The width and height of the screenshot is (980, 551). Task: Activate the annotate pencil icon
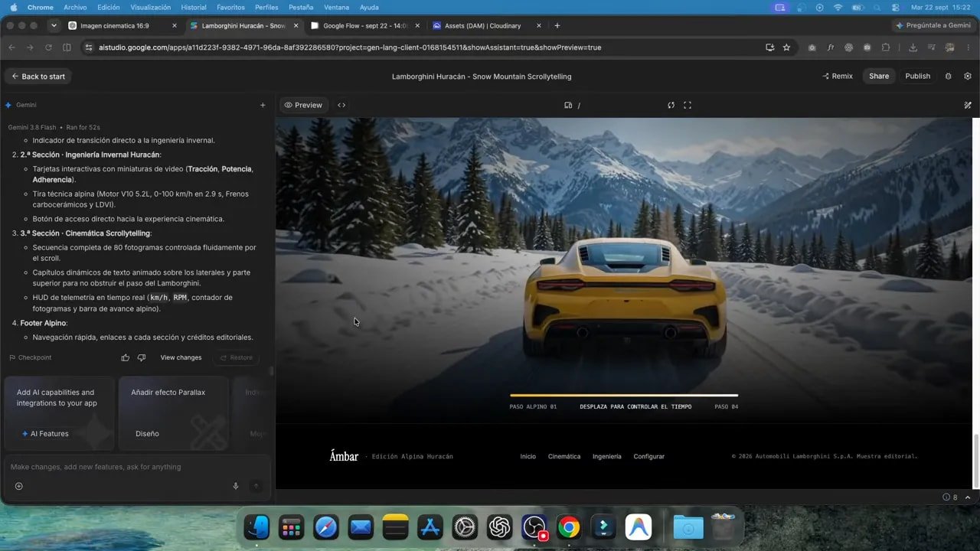pyautogui.click(x=968, y=106)
